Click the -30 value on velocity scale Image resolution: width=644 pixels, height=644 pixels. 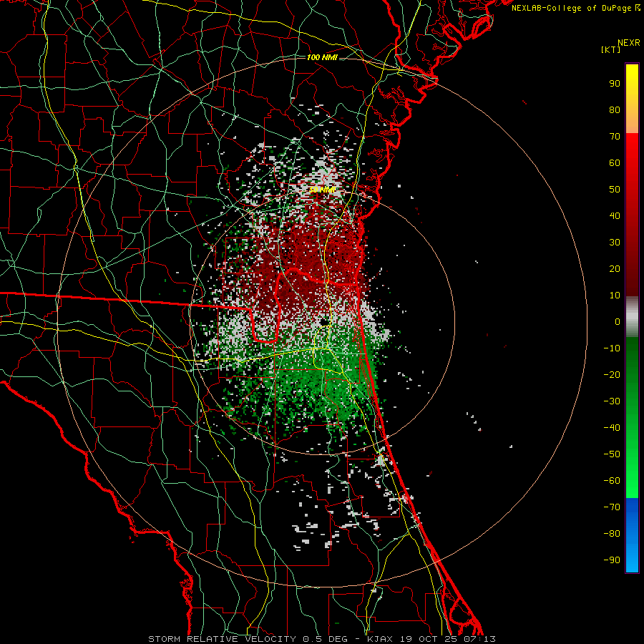click(x=612, y=401)
